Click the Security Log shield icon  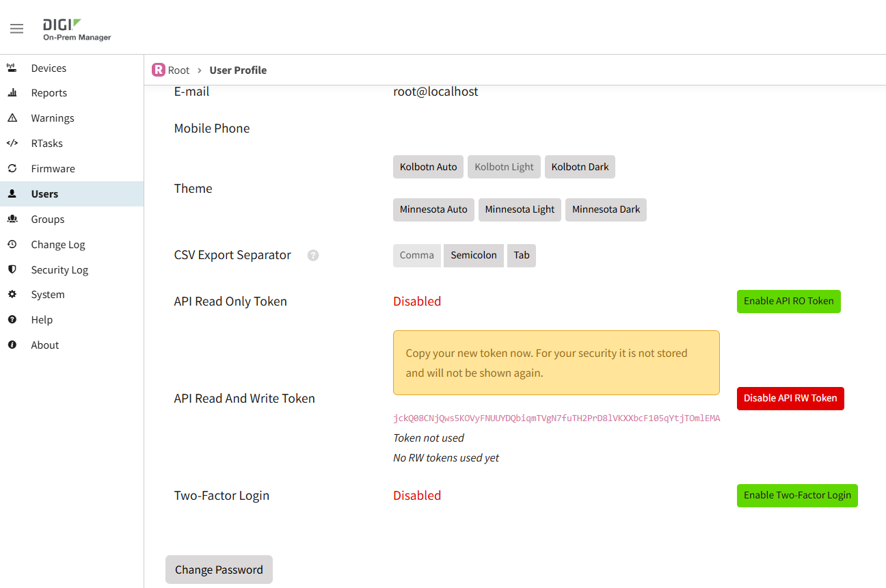(12, 269)
